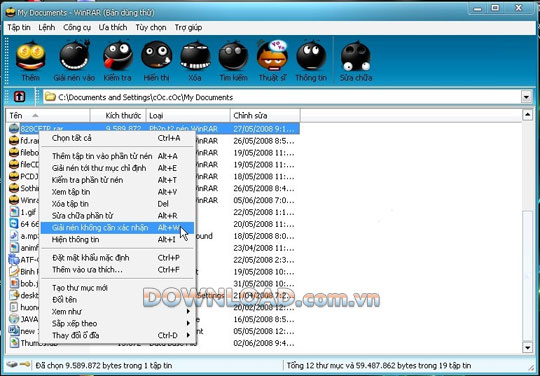
Task: Open the Ưa thích menu
Action: [113, 28]
